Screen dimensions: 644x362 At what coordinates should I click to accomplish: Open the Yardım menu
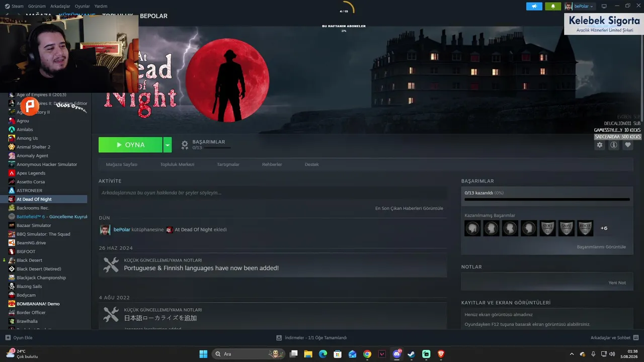click(101, 6)
